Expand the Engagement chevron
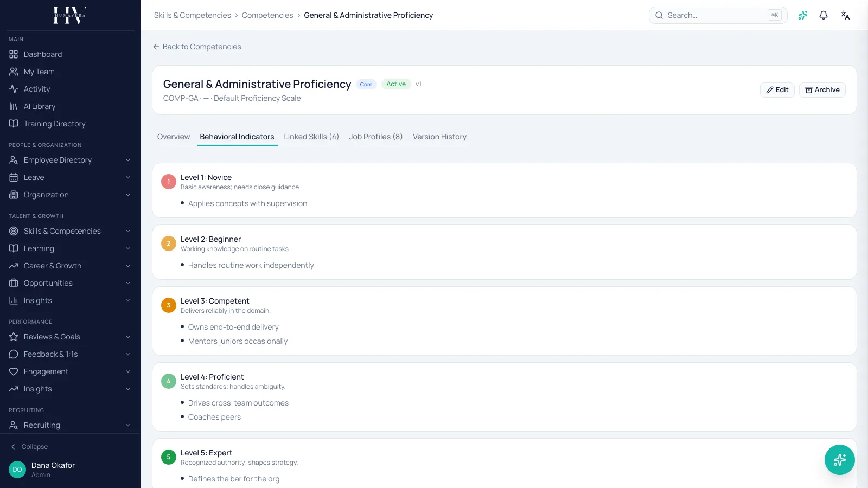This screenshot has height=488, width=868. [x=128, y=371]
